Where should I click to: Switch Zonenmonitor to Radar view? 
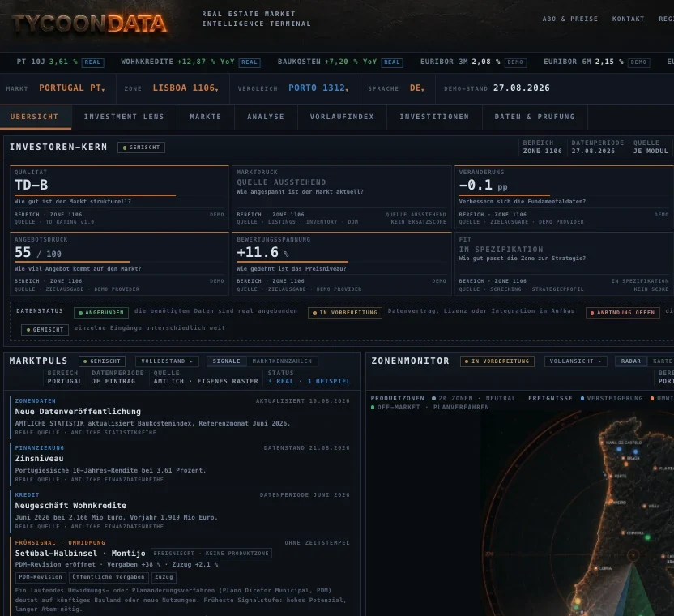[x=630, y=361]
